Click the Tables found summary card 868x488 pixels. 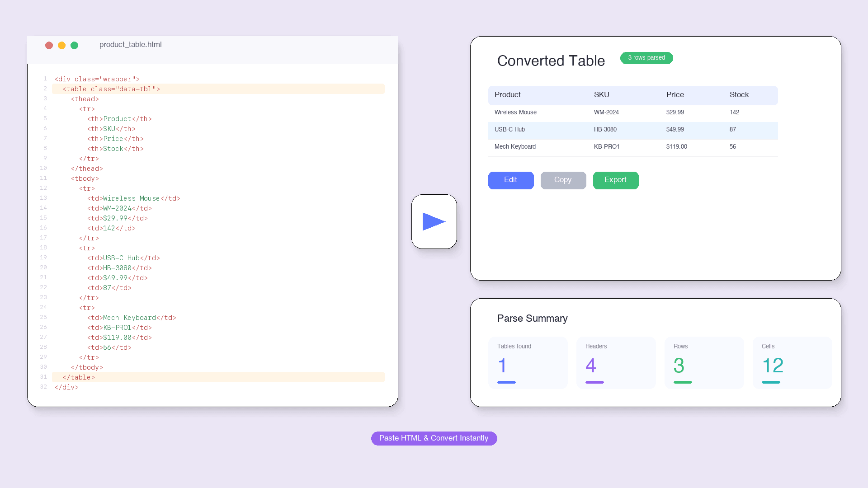click(528, 363)
